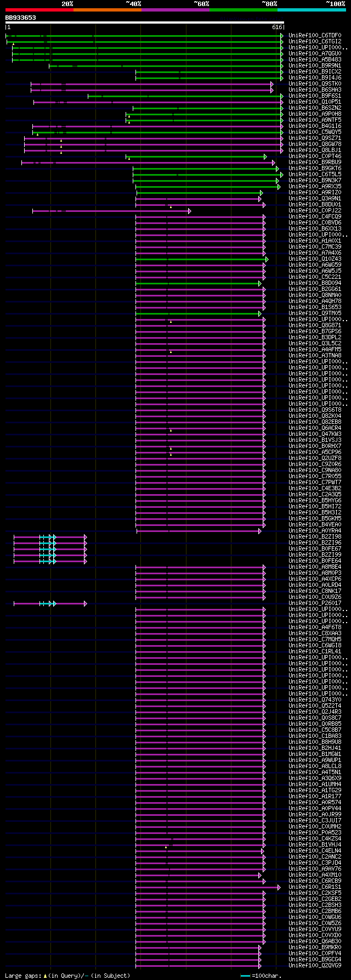Click the cyan ~100% identity color segment
The image size is (351, 980).
[x=312, y=10]
